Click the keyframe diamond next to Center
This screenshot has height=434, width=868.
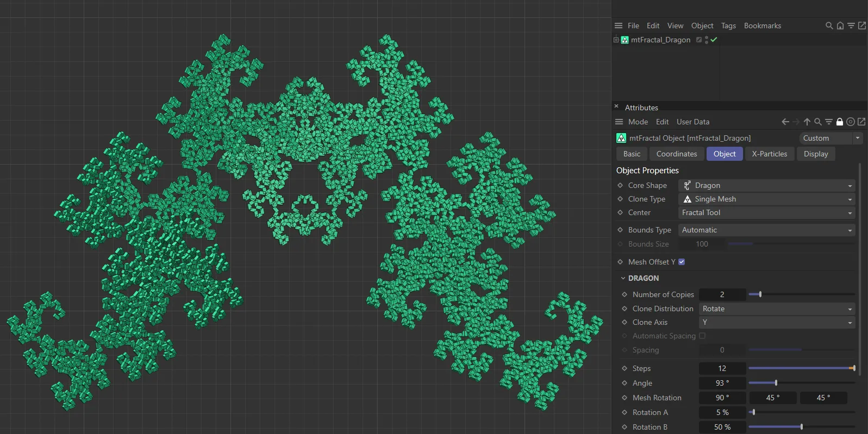pos(620,212)
